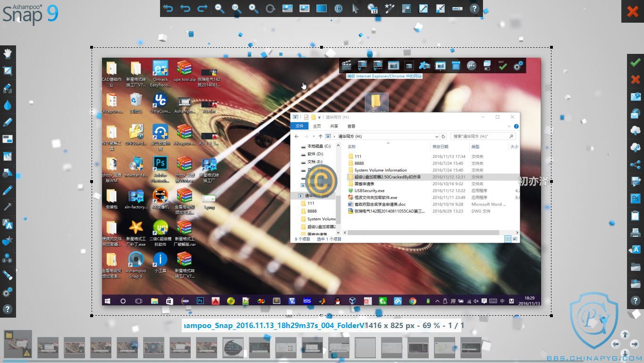Copy capture to clipboard
Image resolution: width=644 pixels, height=363 pixels.
pyautogui.click(x=636, y=216)
